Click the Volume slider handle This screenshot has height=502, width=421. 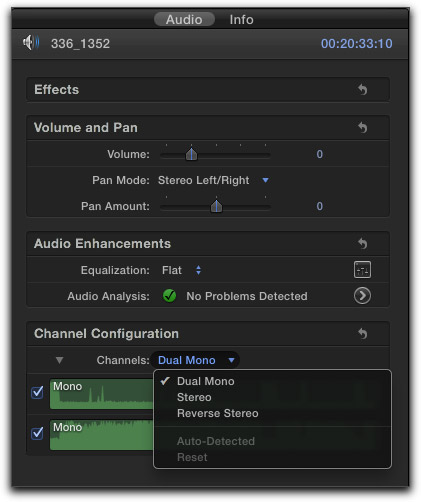click(x=191, y=154)
